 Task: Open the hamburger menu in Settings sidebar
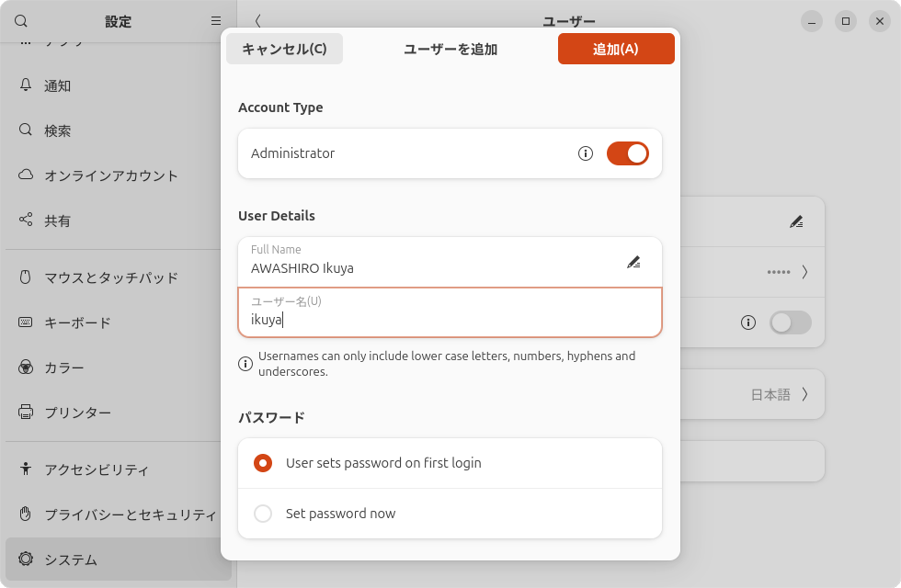tap(216, 21)
